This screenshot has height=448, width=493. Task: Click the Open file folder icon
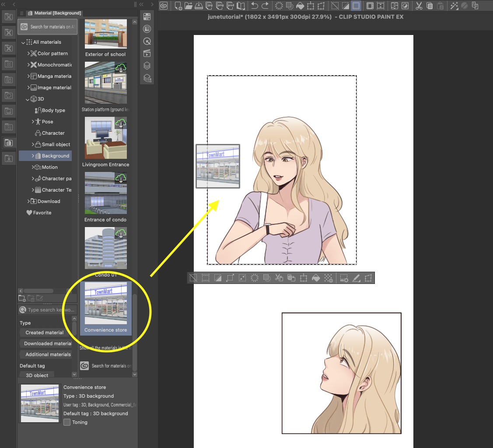[x=189, y=6]
